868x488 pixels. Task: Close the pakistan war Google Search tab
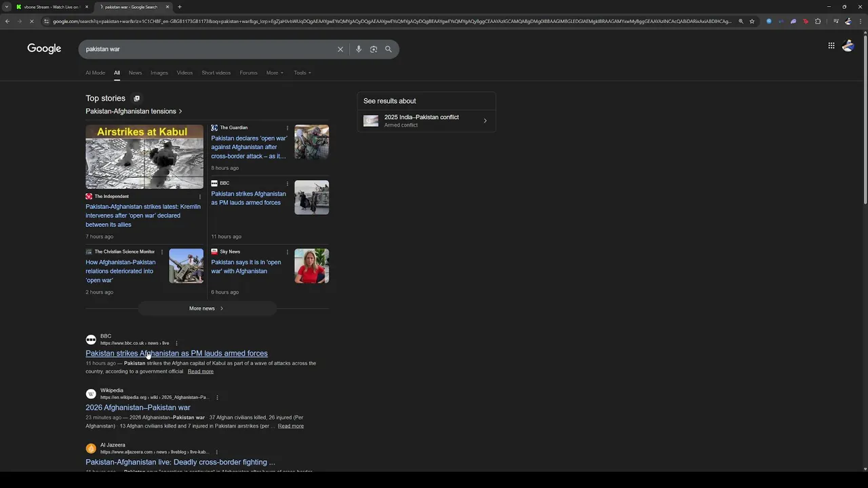click(167, 7)
